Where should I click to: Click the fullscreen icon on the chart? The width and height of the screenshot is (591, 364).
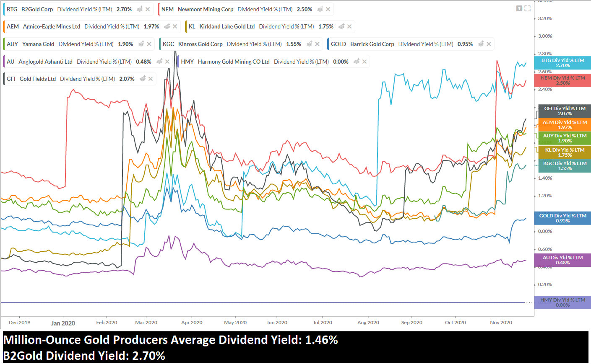coord(528,8)
